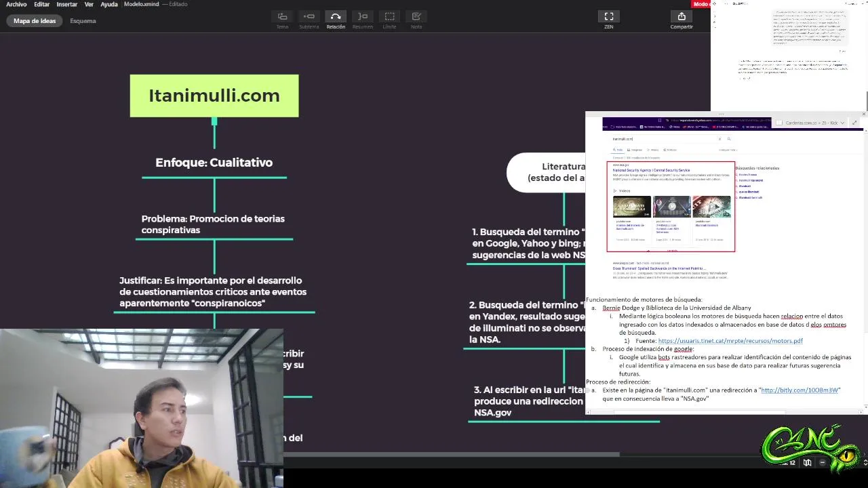Click the Límite toolbar icon
The image size is (868, 488).
(x=389, y=16)
